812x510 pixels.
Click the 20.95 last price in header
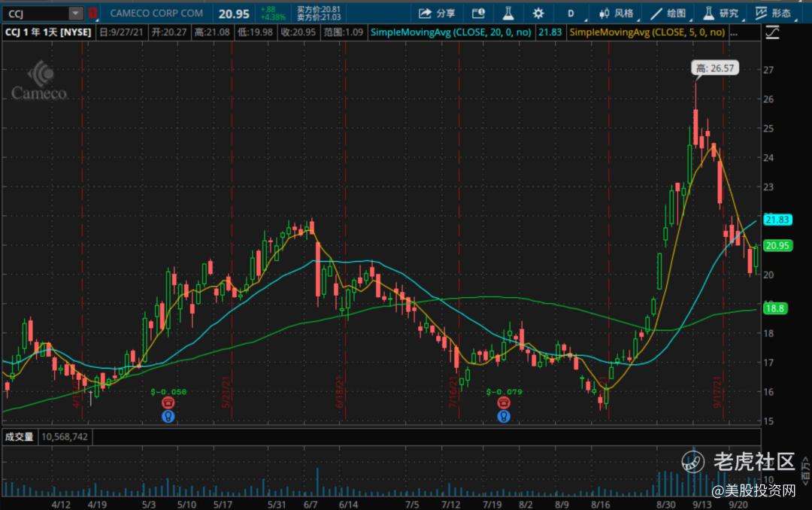coord(234,14)
